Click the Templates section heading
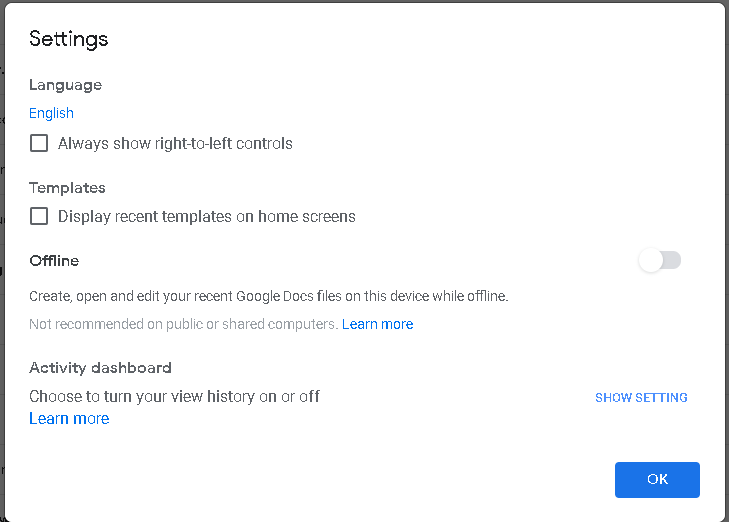Image resolution: width=729 pixels, height=522 pixels. 67,188
